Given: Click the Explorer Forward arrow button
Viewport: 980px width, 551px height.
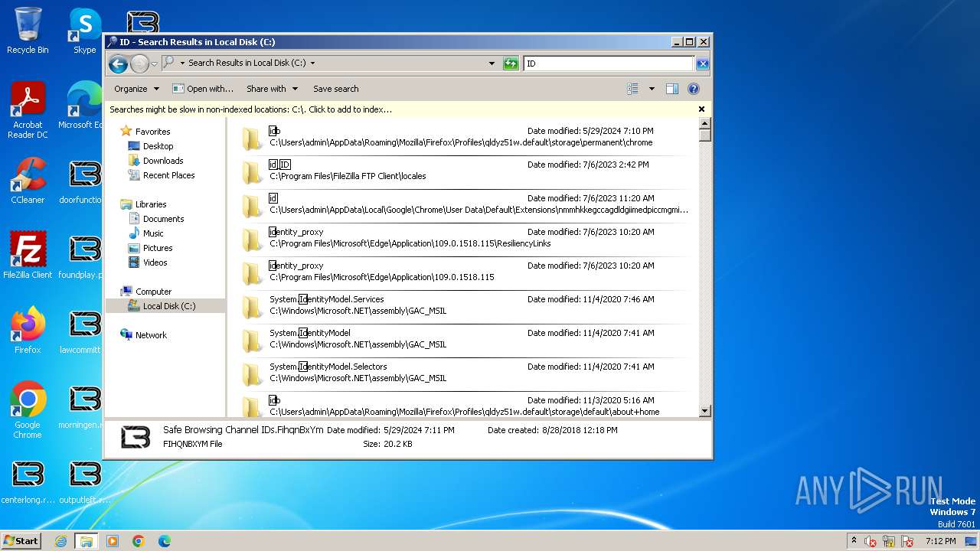Looking at the screenshot, I should pyautogui.click(x=139, y=64).
